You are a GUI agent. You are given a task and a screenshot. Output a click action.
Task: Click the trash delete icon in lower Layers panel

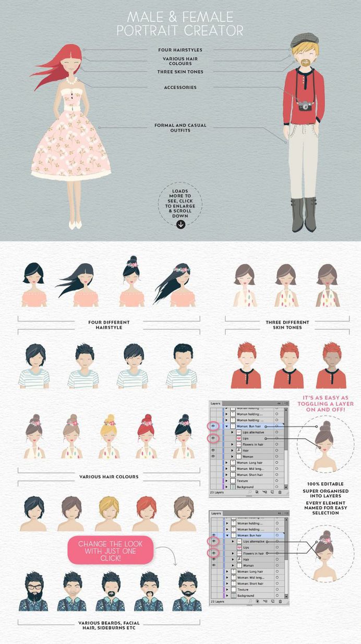click(280, 601)
